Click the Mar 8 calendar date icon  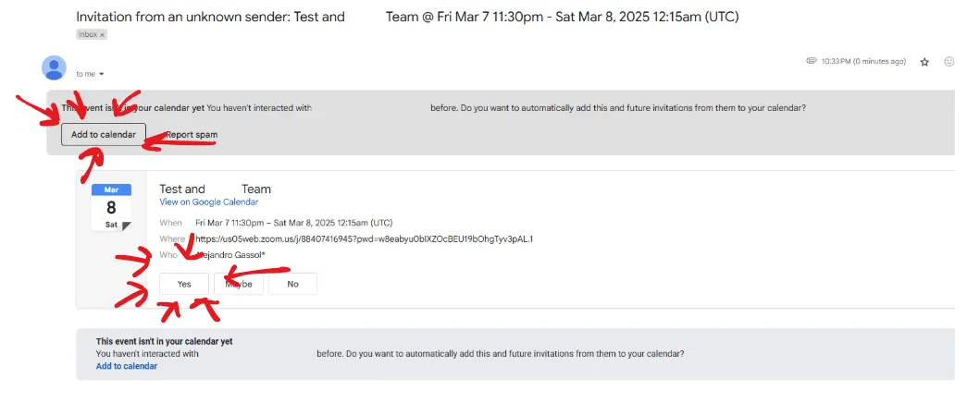[111, 208]
